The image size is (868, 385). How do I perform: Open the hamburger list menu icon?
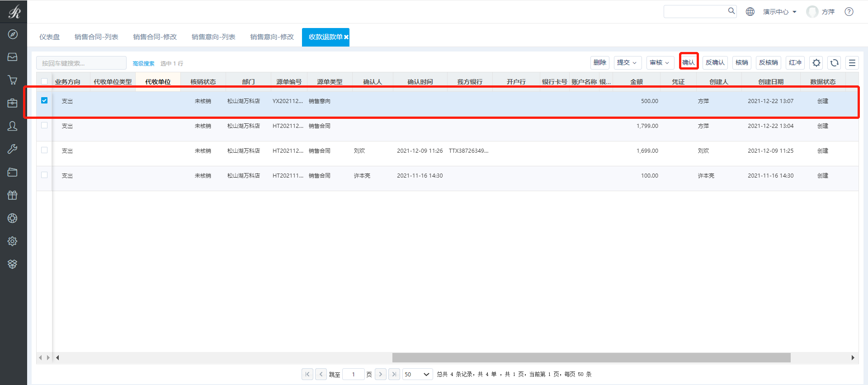tap(852, 63)
